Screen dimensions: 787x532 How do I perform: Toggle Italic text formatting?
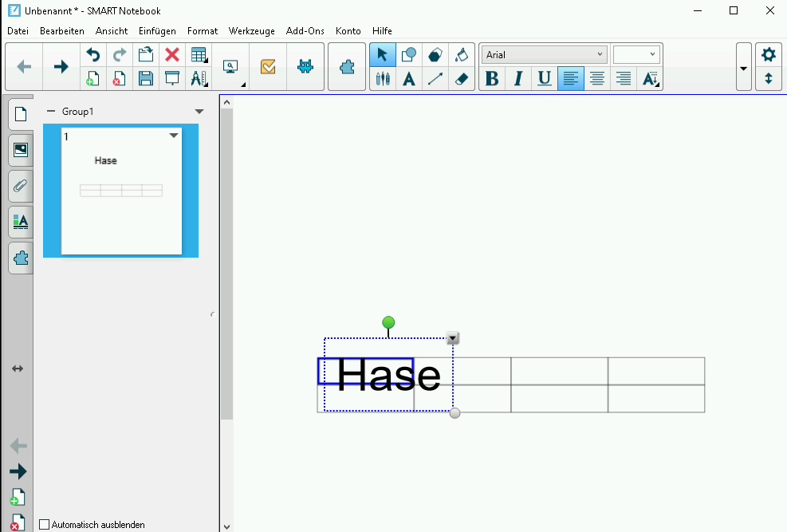(x=518, y=78)
